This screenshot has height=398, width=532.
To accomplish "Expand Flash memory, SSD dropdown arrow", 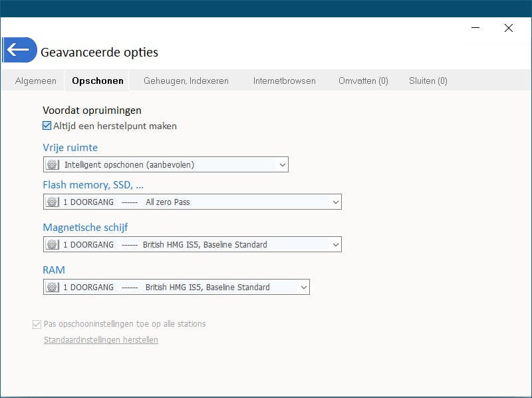I will pyautogui.click(x=335, y=202).
